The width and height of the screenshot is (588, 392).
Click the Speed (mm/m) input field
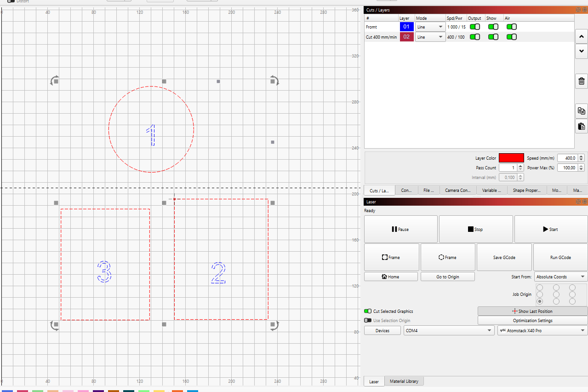tap(567, 158)
